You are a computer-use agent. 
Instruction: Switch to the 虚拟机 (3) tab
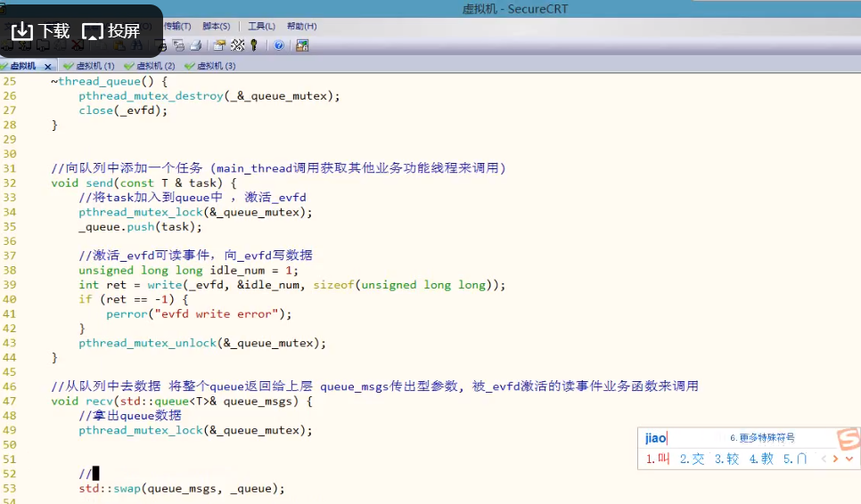pyautogui.click(x=210, y=66)
